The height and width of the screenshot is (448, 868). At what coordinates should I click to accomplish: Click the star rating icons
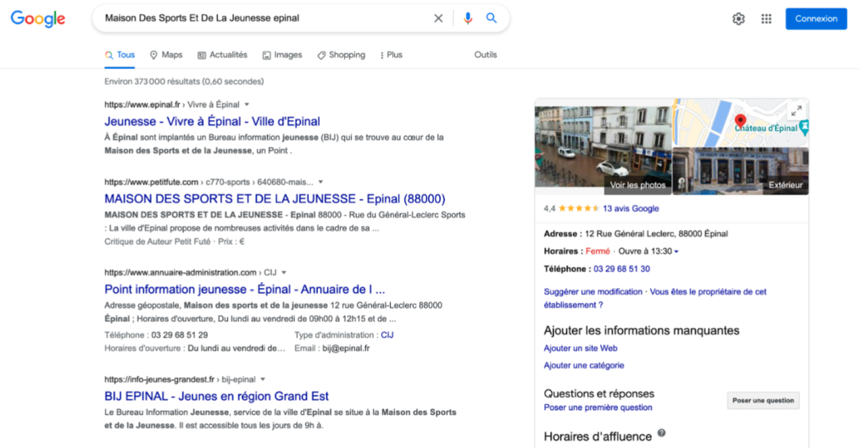coord(578,208)
